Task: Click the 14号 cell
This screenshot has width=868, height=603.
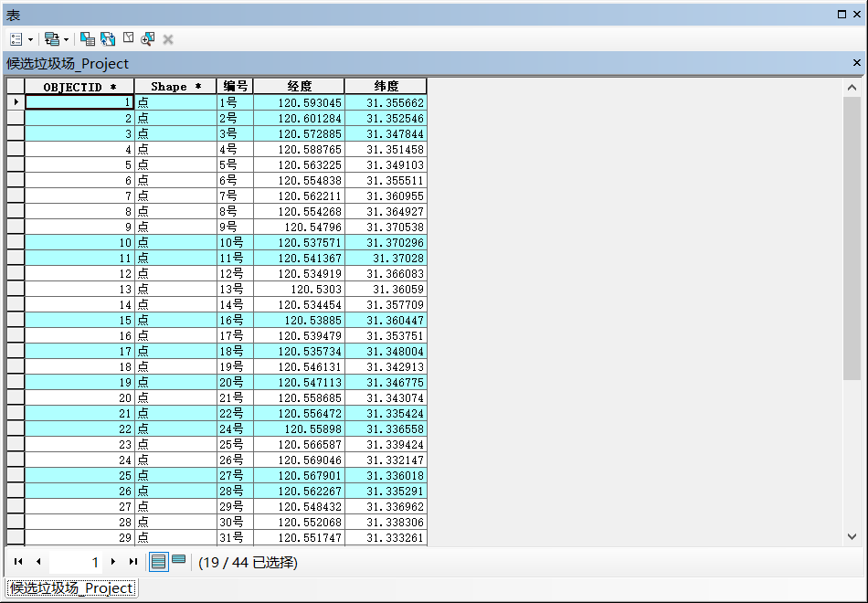Action: point(235,304)
